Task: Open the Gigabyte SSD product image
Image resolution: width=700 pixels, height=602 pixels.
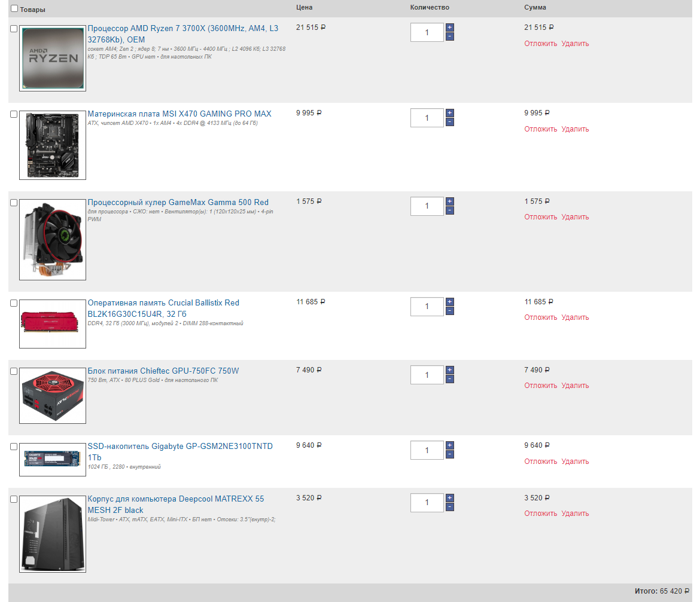Action: (x=53, y=459)
